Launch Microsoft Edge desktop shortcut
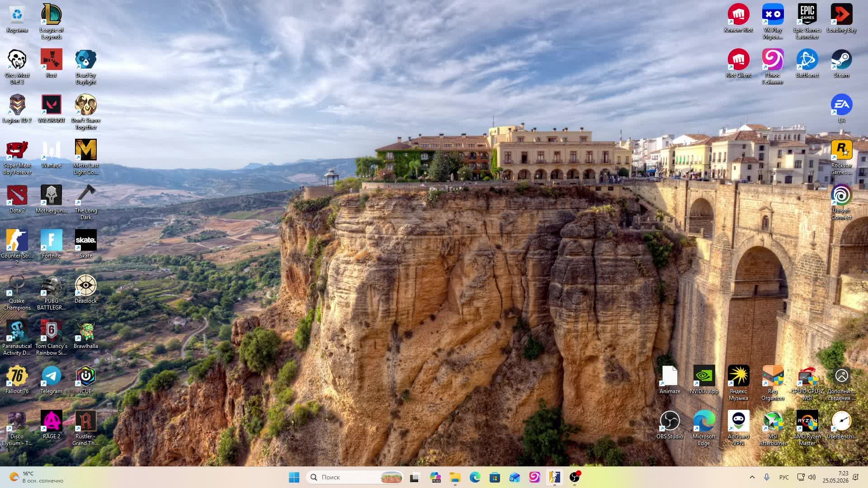Screen dimensions: 868x488 [704, 428]
